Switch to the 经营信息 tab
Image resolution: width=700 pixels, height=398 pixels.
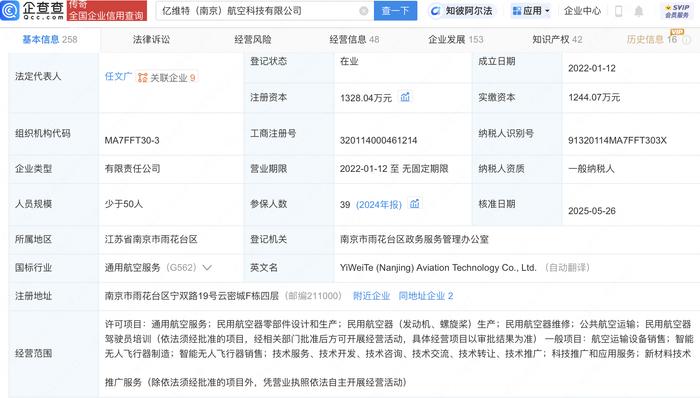pos(354,39)
